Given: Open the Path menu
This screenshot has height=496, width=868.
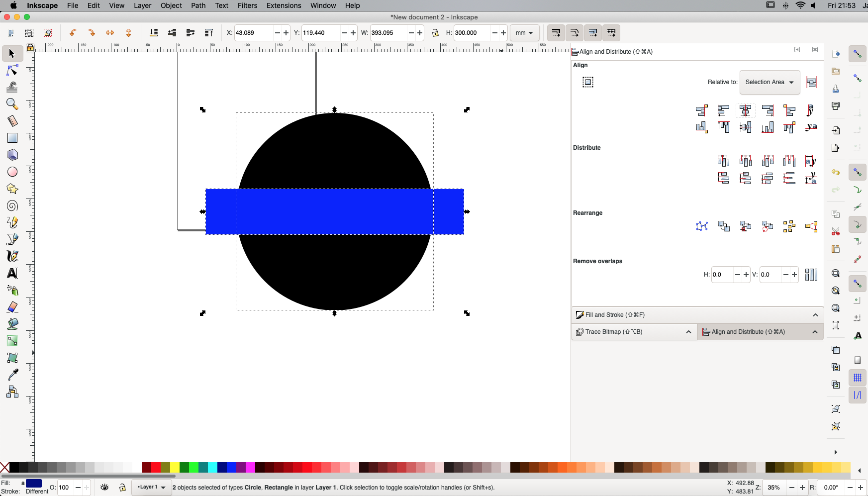Looking at the screenshot, I should pyautogui.click(x=198, y=5).
